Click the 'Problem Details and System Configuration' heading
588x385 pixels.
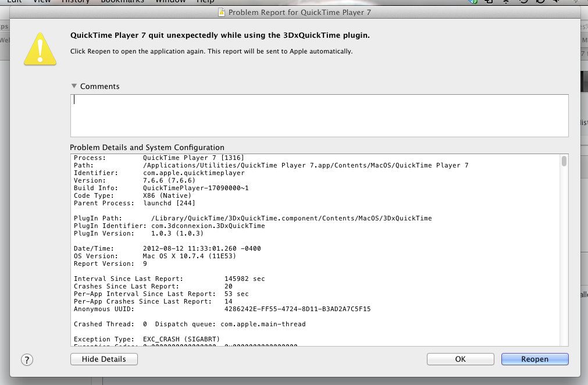147,147
